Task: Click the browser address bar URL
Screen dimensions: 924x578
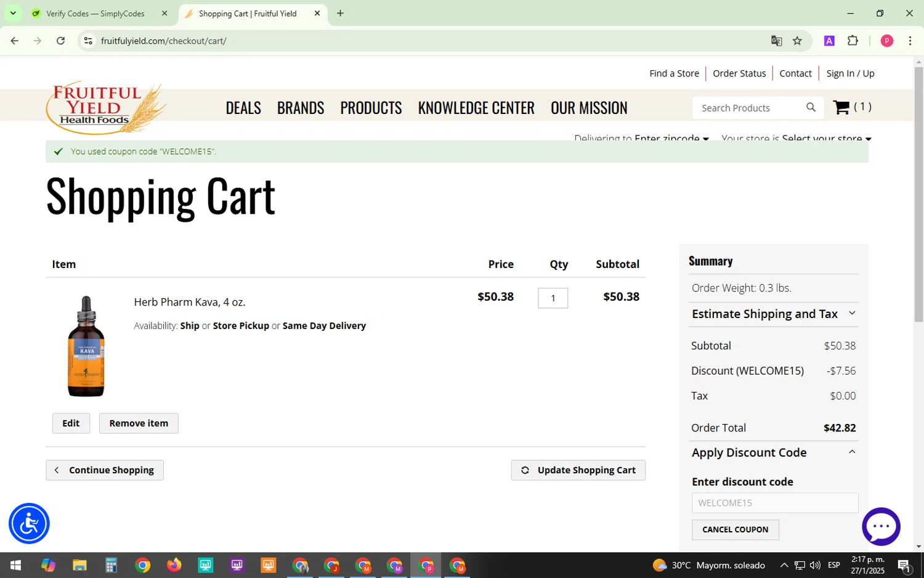Action: point(164,41)
